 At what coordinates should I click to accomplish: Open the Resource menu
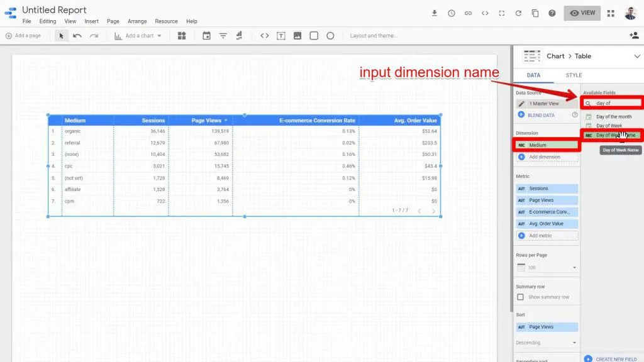166,21
